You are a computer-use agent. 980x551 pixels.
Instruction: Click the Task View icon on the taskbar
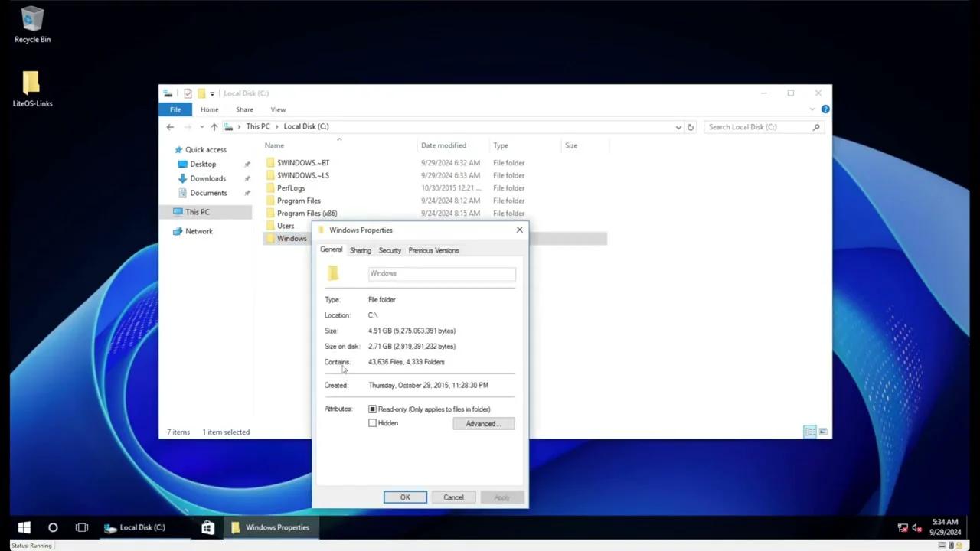coord(82,527)
